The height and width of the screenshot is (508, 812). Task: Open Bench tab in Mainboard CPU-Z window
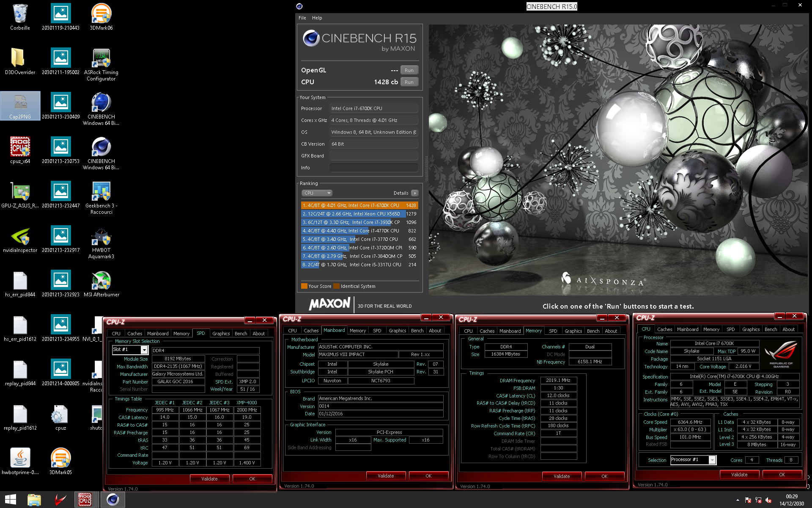pyautogui.click(x=417, y=331)
